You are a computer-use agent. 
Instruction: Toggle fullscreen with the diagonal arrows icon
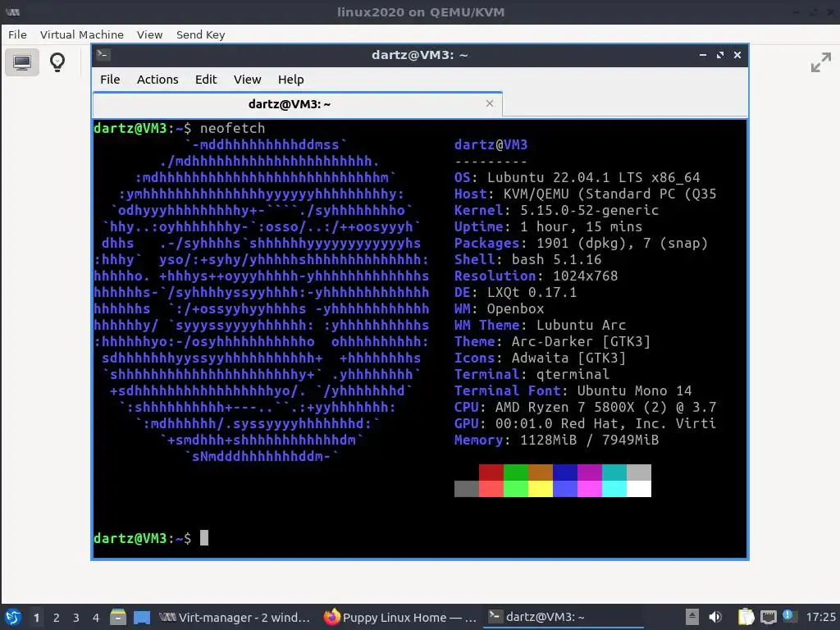820,62
